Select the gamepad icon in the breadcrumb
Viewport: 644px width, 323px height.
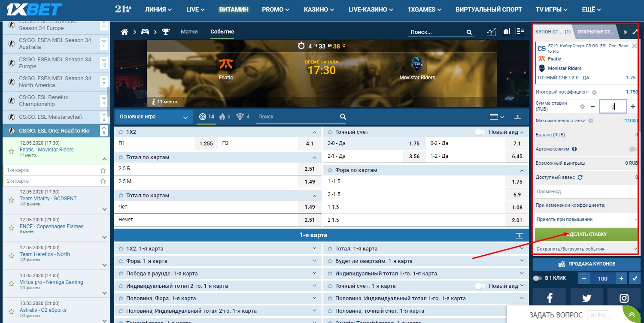tap(145, 31)
